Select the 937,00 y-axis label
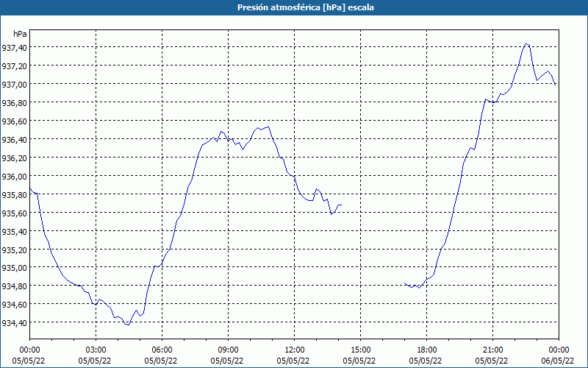This screenshot has height=368, width=588. 14,84
